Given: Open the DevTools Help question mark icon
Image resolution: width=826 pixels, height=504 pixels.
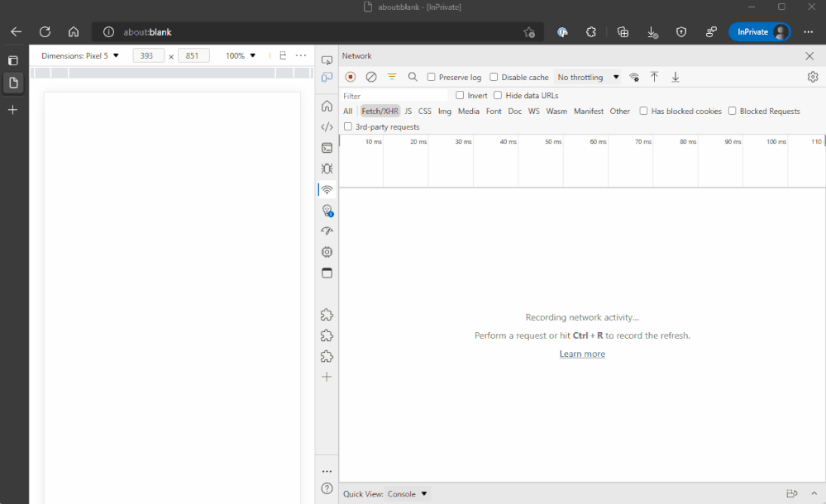Looking at the screenshot, I should click(327, 489).
